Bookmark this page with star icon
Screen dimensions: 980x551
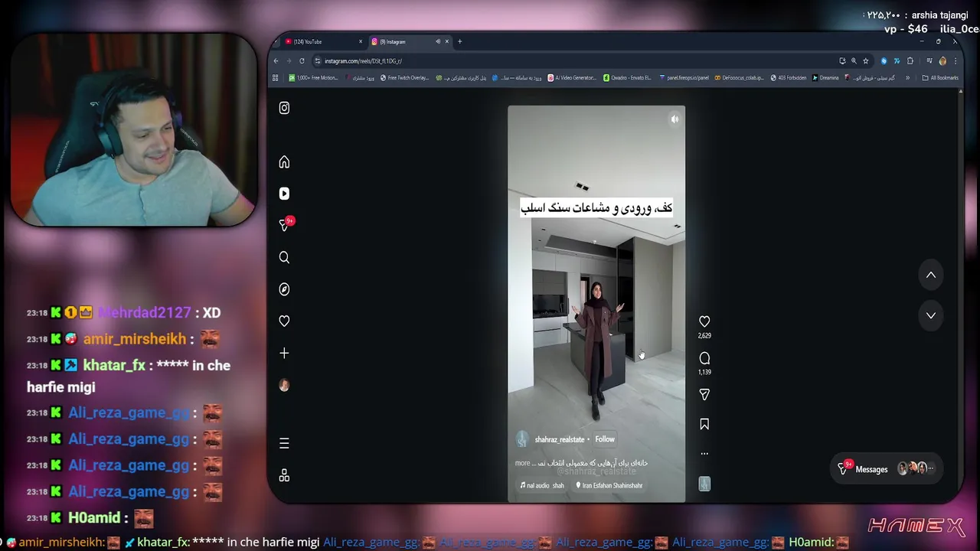pos(866,60)
